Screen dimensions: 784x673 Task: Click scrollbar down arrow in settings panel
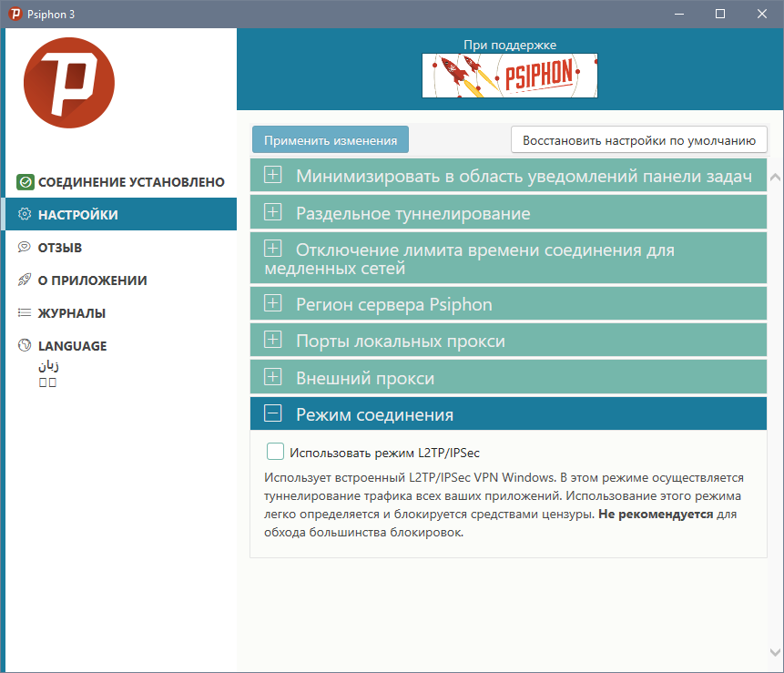pyautogui.click(x=775, y=652)
